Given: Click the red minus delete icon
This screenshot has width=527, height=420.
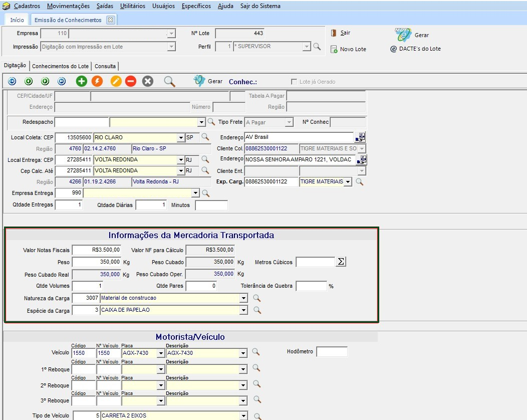Looking at the screenshot, I should click(131, 81).
